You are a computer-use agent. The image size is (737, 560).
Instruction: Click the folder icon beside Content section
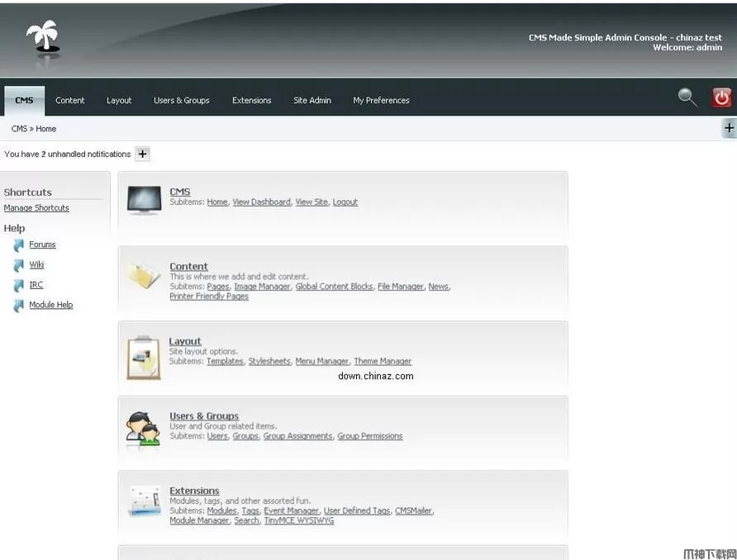click(x=144, y=276)
